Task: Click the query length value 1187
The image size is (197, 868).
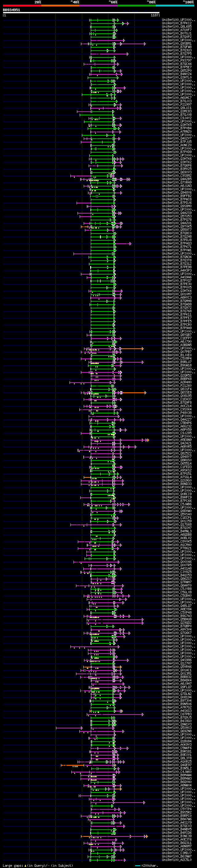Action: click(155, 15)
